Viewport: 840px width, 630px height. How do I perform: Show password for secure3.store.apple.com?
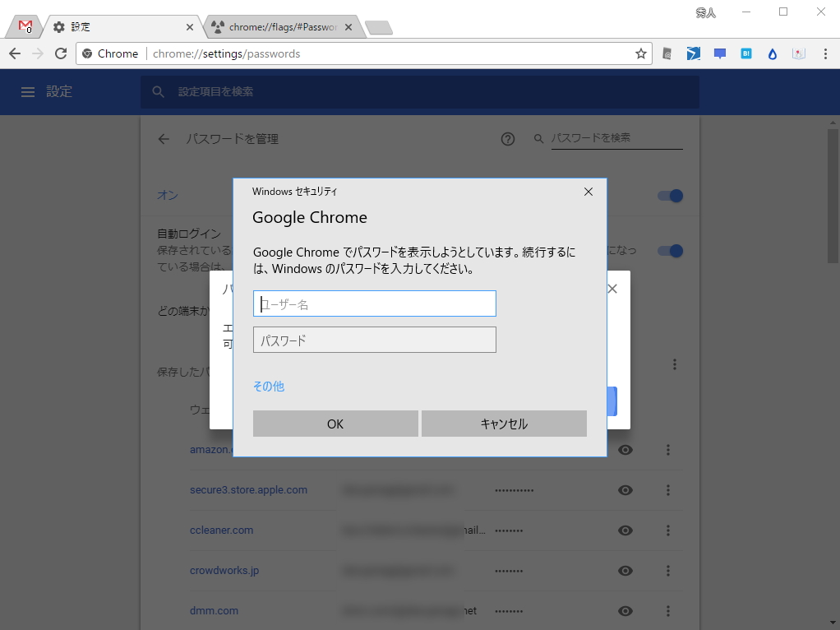coord(625,490)
